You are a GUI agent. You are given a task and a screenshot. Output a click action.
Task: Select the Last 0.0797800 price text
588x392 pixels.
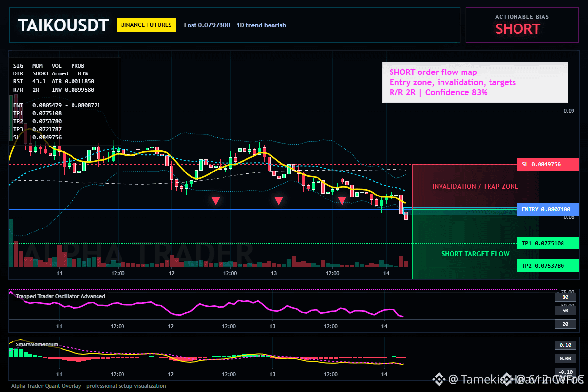207,25
